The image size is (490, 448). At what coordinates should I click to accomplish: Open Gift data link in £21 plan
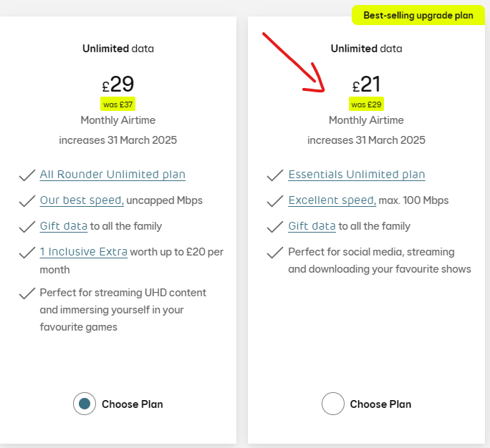pyautogui.click(x=312, y=225)
